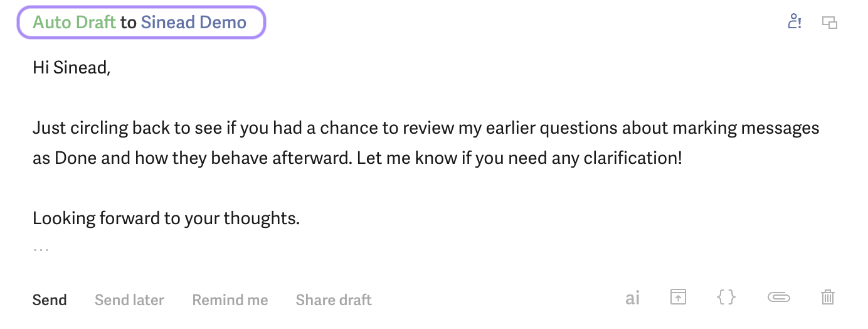Send the draft email now
868x329 pixels.
click(x=50, y=300)
